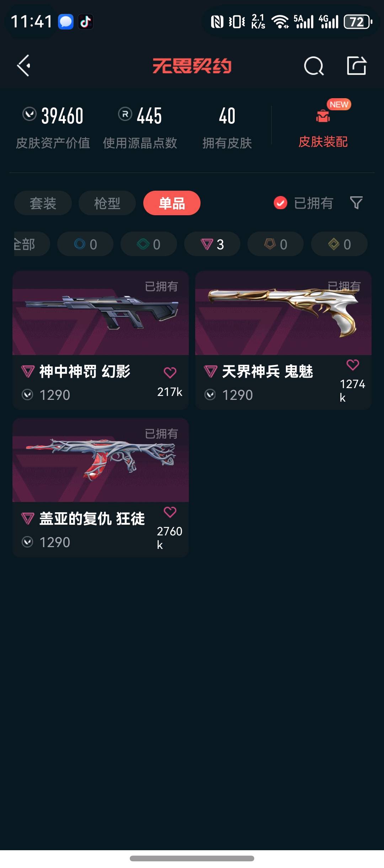This screenshot has width=384, height=868.
Task: Switch to the 枪型 tab
Action: click(107, 203)
